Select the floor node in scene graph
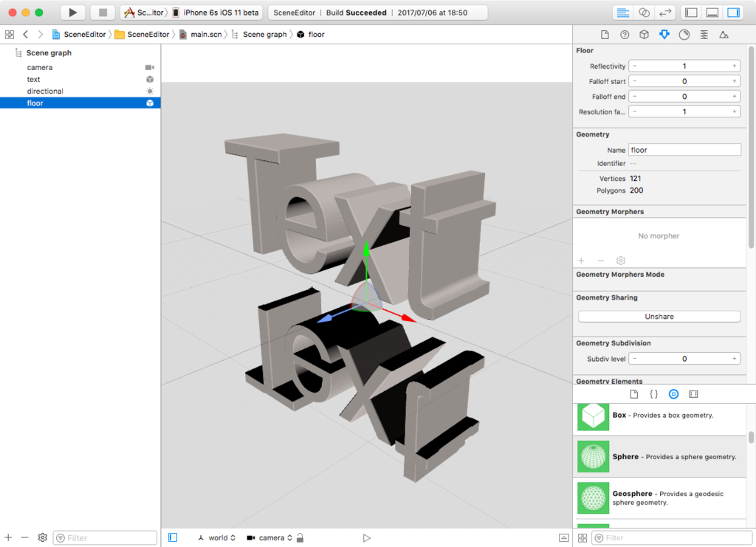756x547 pixels. tap(80, 103)
